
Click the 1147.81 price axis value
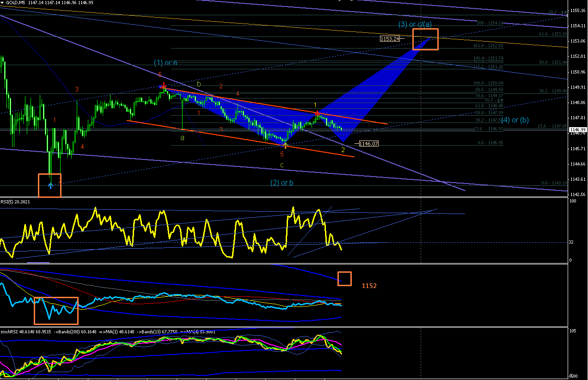[x=578, y=117]
